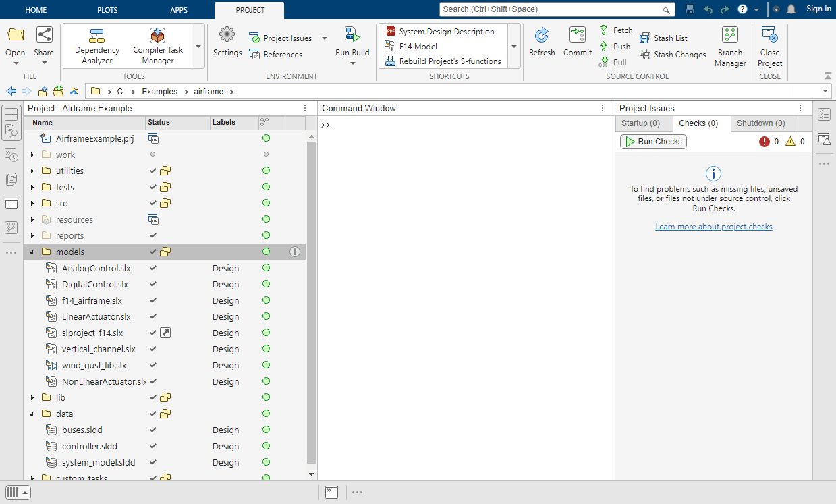The image size is (836, 504).
Task: Open the Run Build dropdown arrow
Action: point(352,63)
